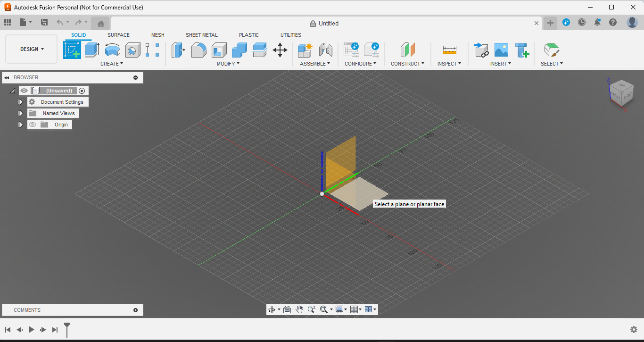Image resolution: width=644 pixels, height=342 pixels.
Task: Open the DESIGN workspace dropdown
Action: click(x=32, y=49)
